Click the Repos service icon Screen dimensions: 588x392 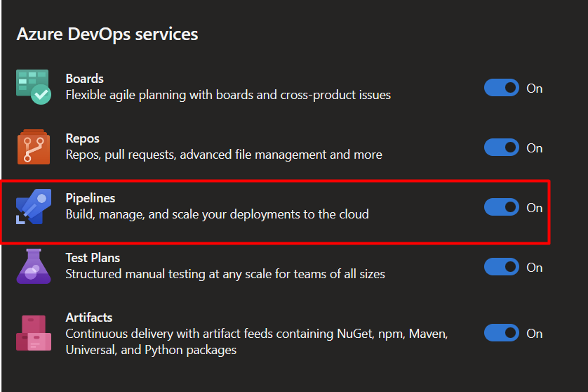point(34,147)
